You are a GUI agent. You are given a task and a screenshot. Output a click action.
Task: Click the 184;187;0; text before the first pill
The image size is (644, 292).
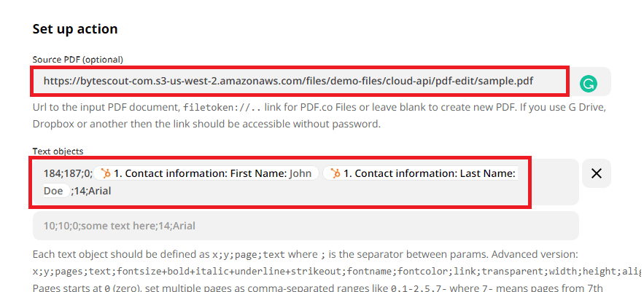pos(67,173)
